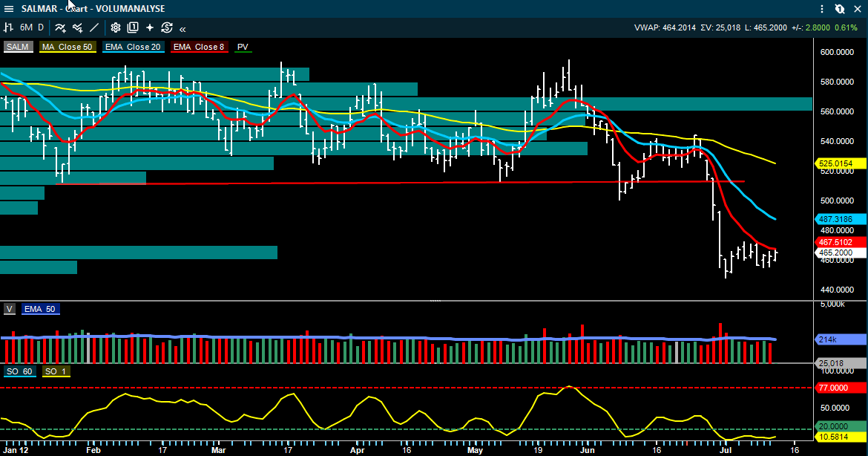Screen dimensions: 868x456
Task: Click the EMA 50 volume legend tag
Action: (40, 309)
